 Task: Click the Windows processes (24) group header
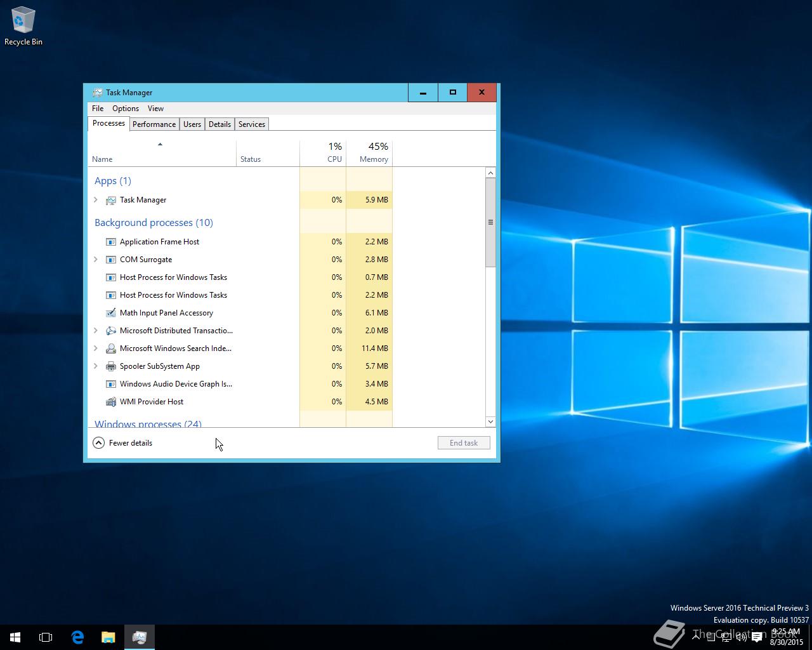pyautogui.click(x=148, y=423)
